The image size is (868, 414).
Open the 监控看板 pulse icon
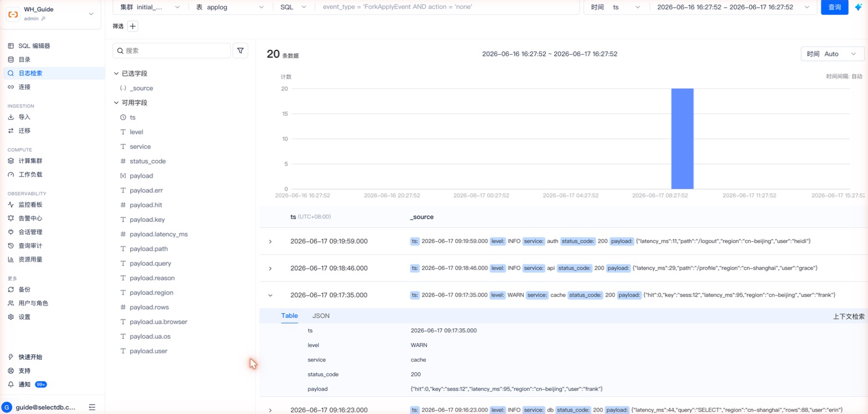click(11, 204)
